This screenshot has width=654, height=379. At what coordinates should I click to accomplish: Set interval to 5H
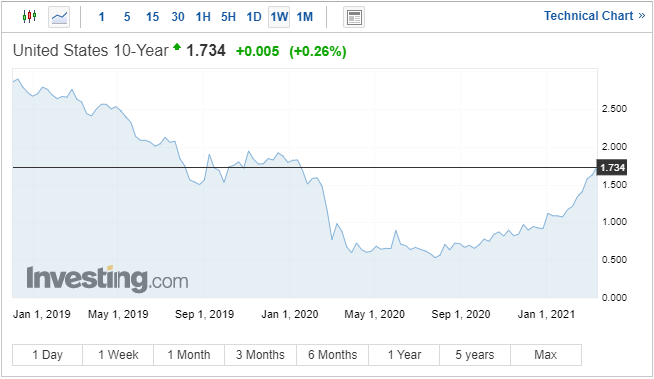(x=228, y=17)
